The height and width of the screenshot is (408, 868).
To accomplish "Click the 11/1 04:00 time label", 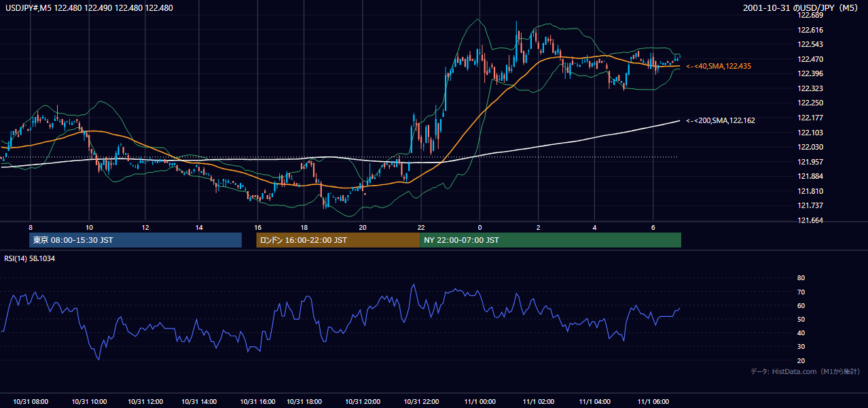I will [x=596, y=401].
